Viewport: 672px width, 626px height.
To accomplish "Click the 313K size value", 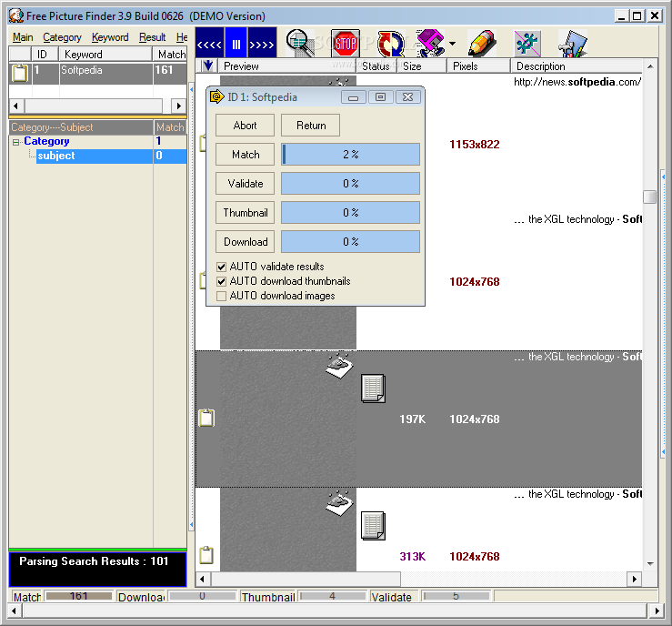I will pyautogui.click(x=412, y=556).
